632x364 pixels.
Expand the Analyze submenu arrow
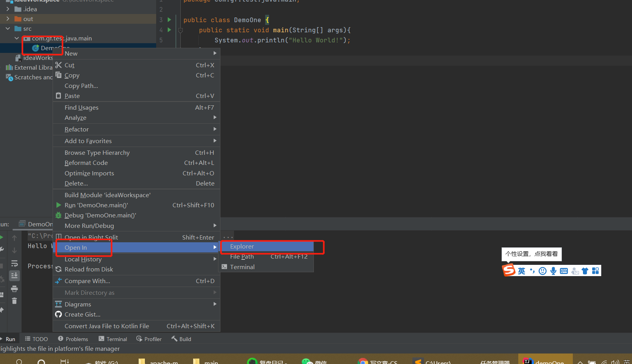coord(215,117)
